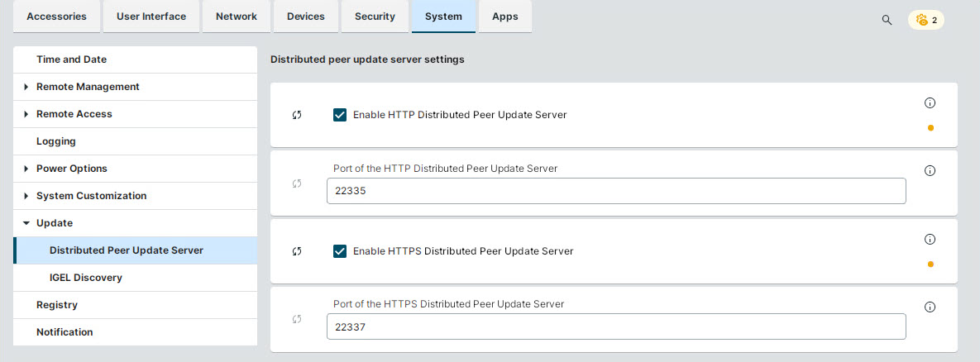Collapse the Update tree node
This screenshot has height=362, width=980.
click(26, 223)
